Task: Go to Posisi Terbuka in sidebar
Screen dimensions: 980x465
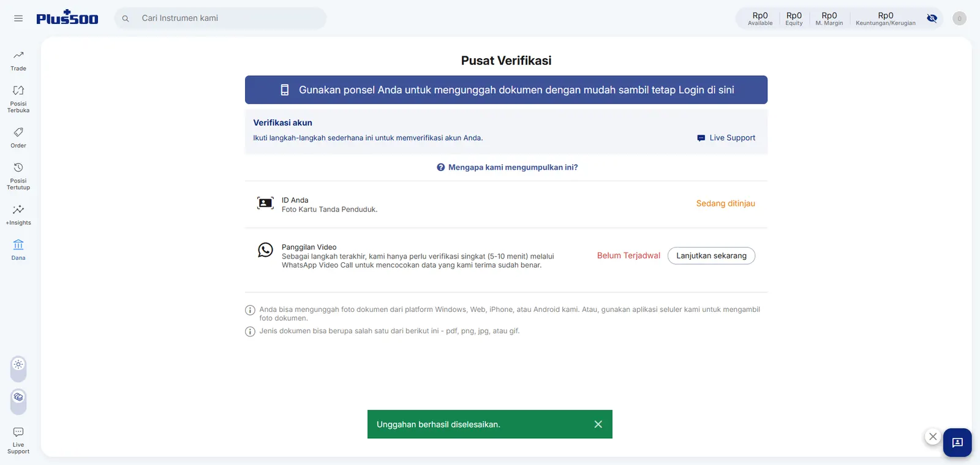Action: tap(18, 99)
